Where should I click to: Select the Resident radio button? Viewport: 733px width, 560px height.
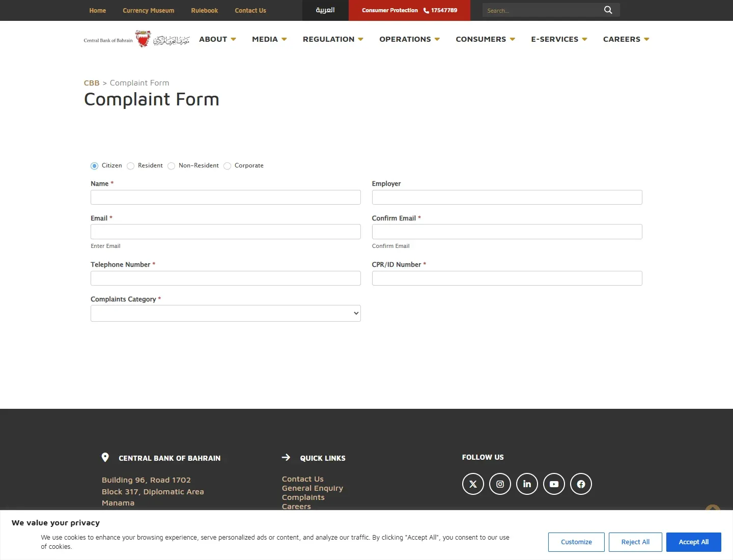130,166
